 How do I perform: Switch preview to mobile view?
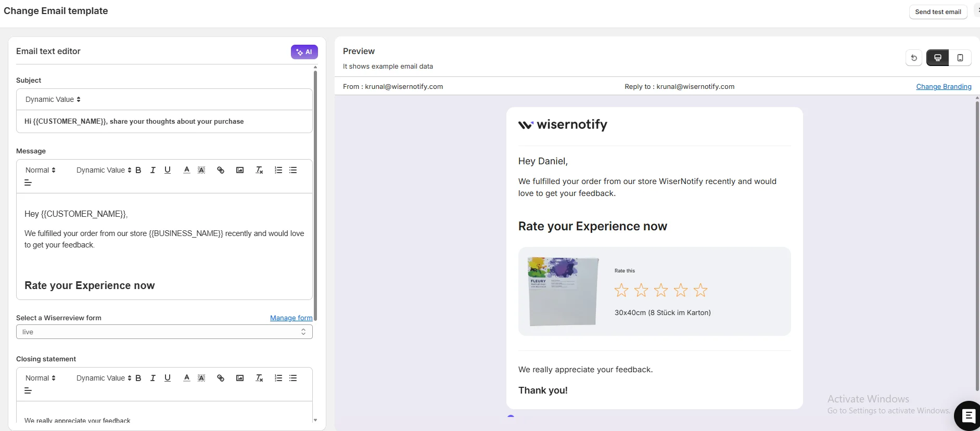(x=960, y=58)
